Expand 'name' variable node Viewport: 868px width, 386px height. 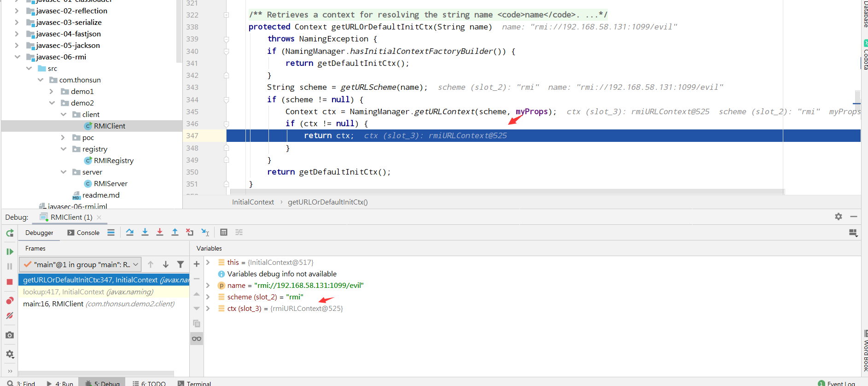(208, 285)
